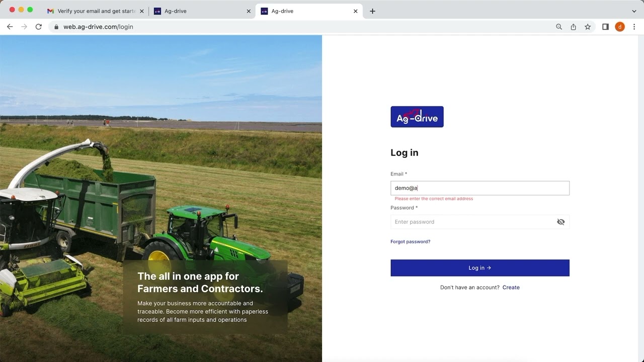Toggle password visibility eye icon
The height and width of the screenshot is (362, 644).
[x=560, y=222]
